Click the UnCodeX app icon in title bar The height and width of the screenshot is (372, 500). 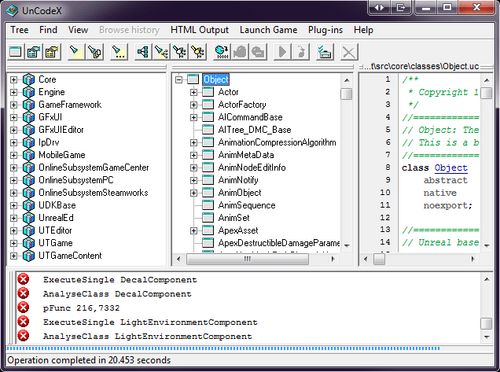(x=12, y=11)
